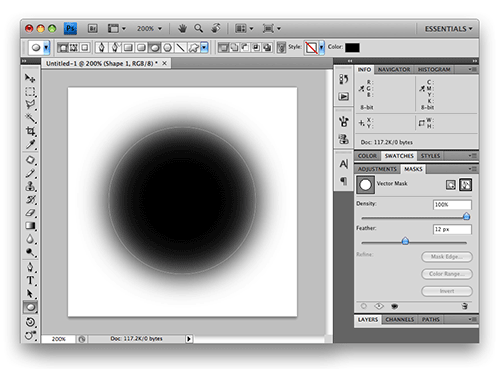This screenshot has height=369, width=500.
Task: Select the Hand tool in application bar
Action: tap(182, 29)
